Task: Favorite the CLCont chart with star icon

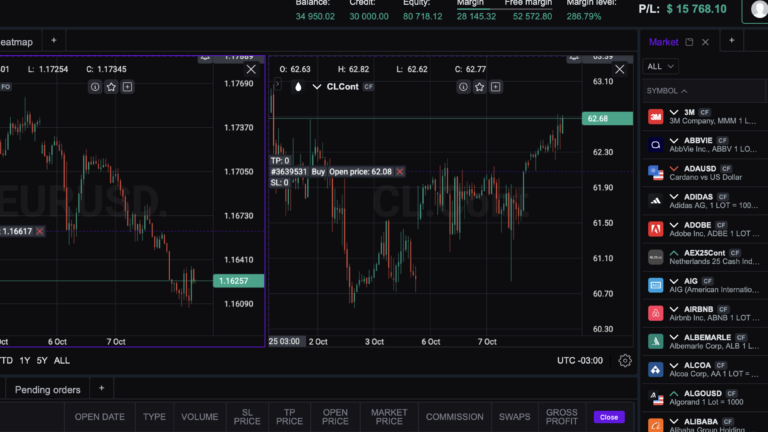Action: click(481, 87)
